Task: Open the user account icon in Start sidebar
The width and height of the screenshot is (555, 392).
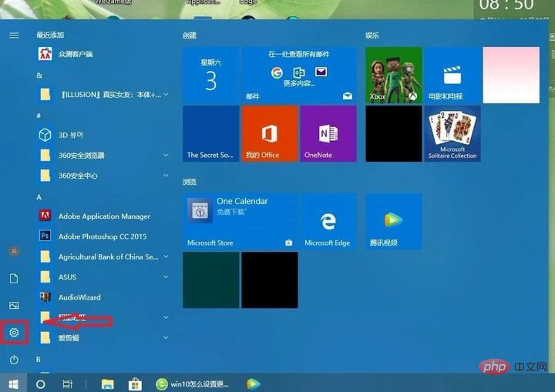Action: point(14,252)
